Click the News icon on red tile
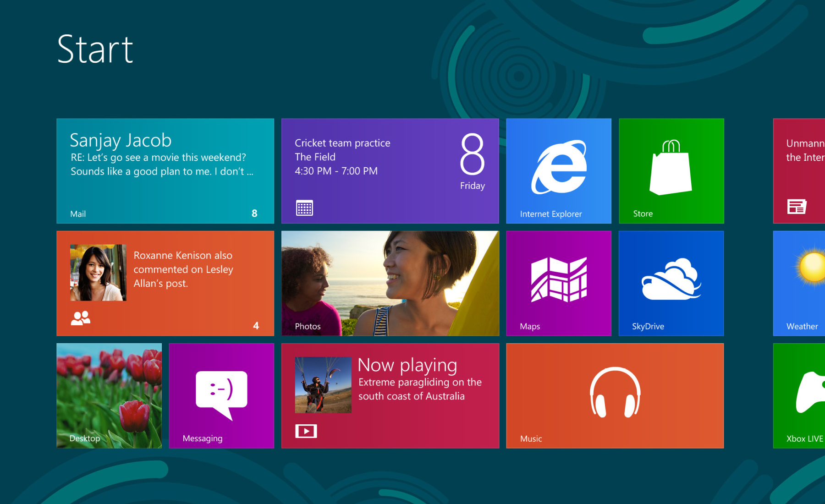Image resolution: width=825 pixels, height=504 pixels. tap(797, 207)
